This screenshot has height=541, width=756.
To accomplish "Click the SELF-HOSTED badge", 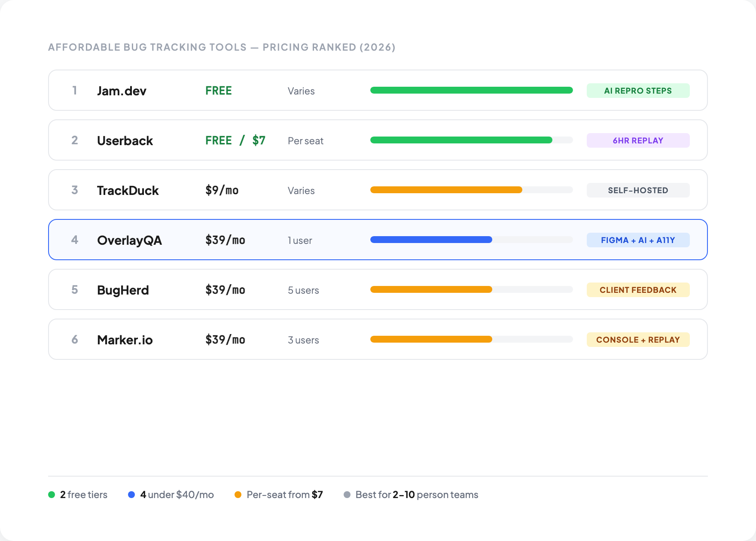I will click(638, 190).
